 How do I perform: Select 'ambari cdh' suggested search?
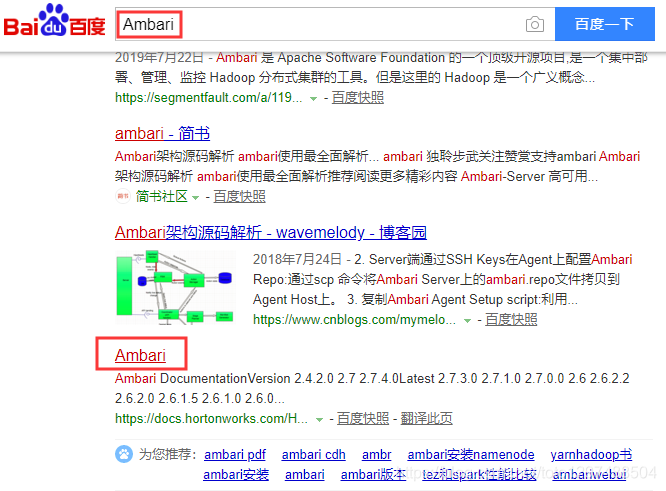click(x=313, y=454)
